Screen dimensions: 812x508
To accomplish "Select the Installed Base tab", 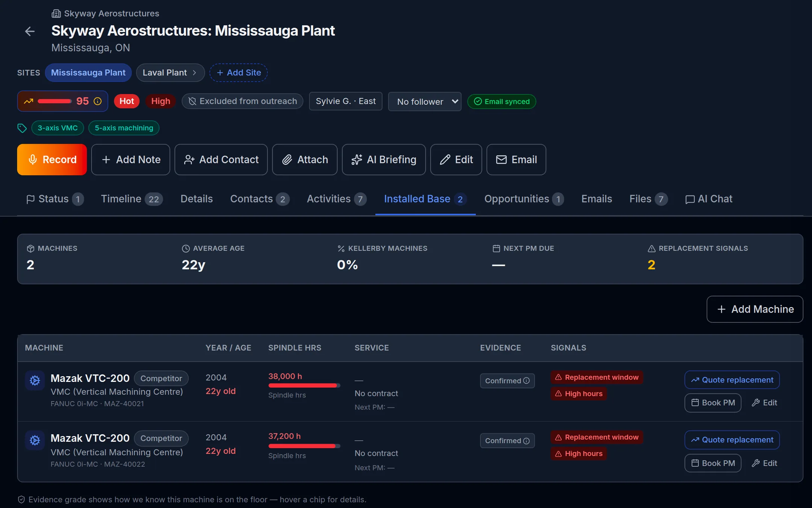I will tap(426, 199).
